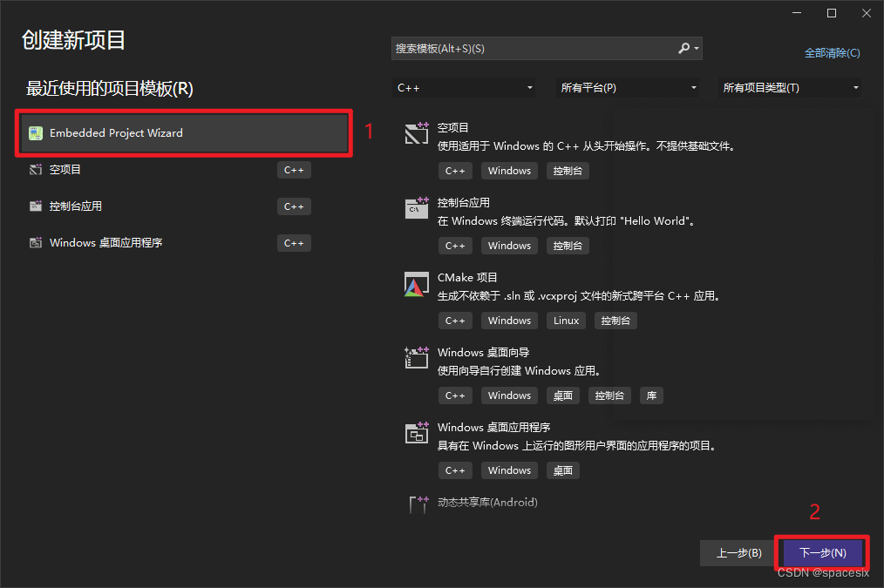
Task: Click the 桌面 tag under Windows 桌面应用程序
Action: tap(562, 470)
